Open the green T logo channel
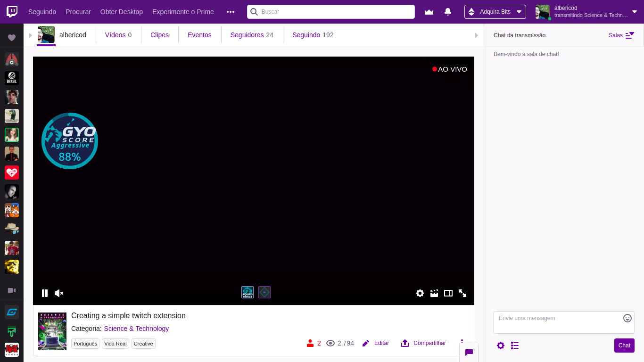 [12, 331]
